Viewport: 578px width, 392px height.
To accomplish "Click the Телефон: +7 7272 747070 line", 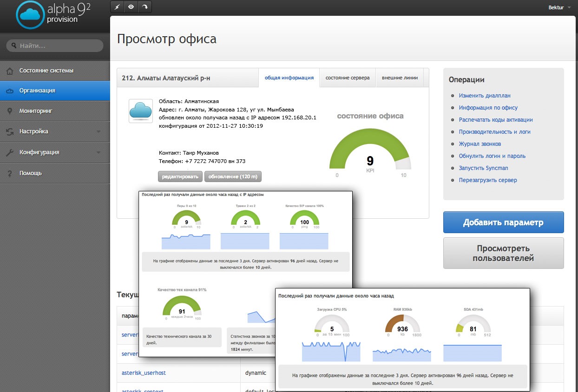I will point(202,161).
